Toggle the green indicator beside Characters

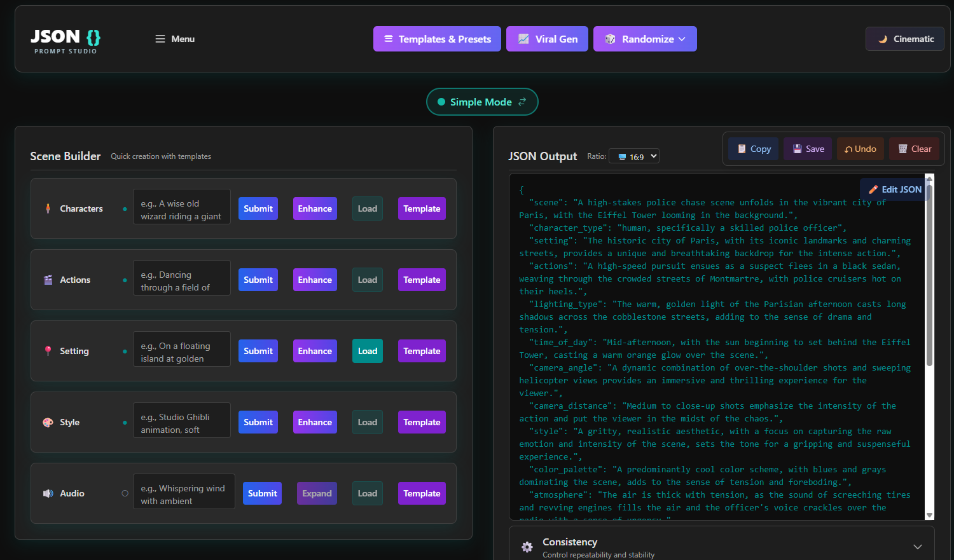point(125,208)
